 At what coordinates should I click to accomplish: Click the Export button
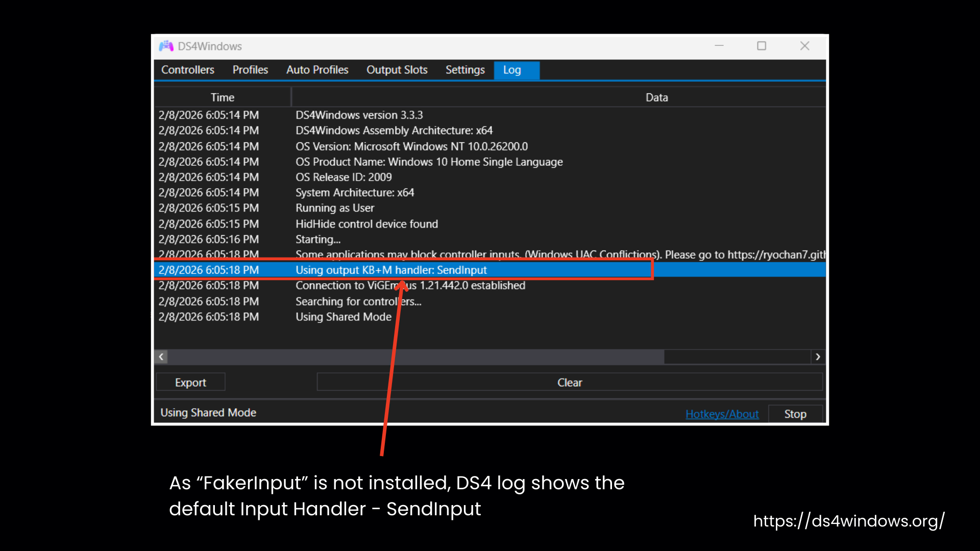(190, 383)
